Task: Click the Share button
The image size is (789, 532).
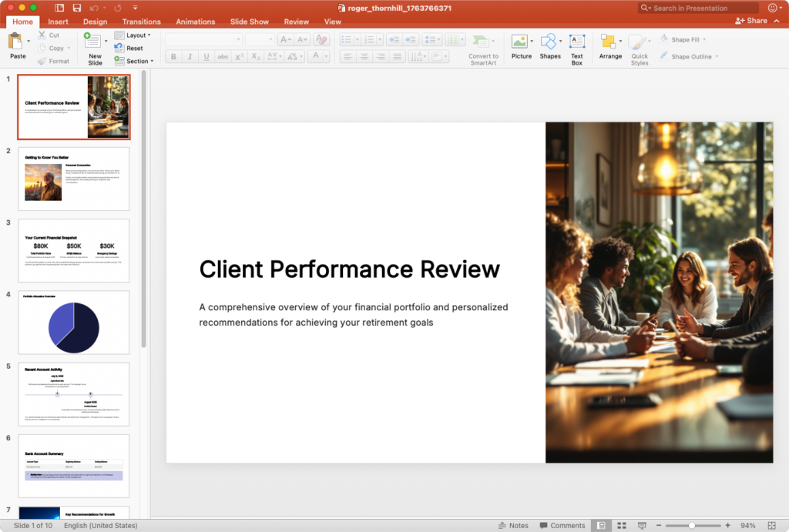Action: (752, 21)
